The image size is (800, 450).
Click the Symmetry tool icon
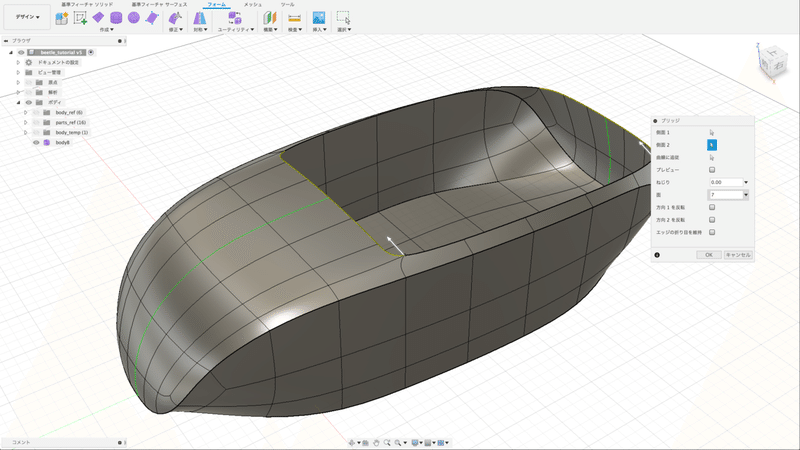click(198, 18)
